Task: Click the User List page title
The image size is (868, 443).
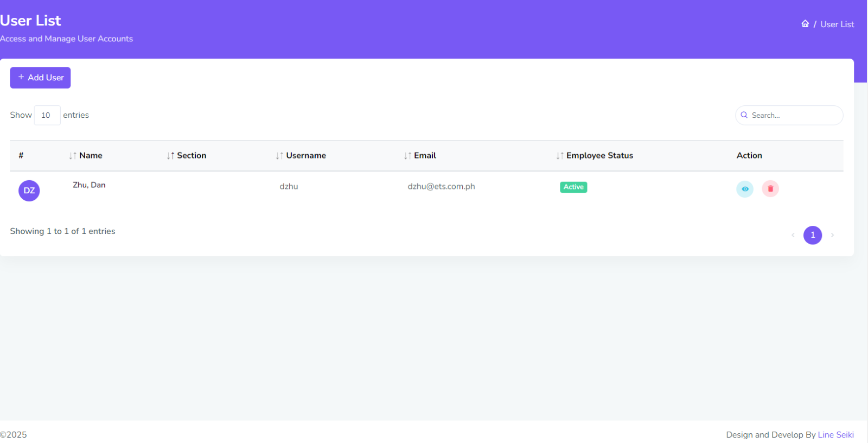Action: click(30, 21)
